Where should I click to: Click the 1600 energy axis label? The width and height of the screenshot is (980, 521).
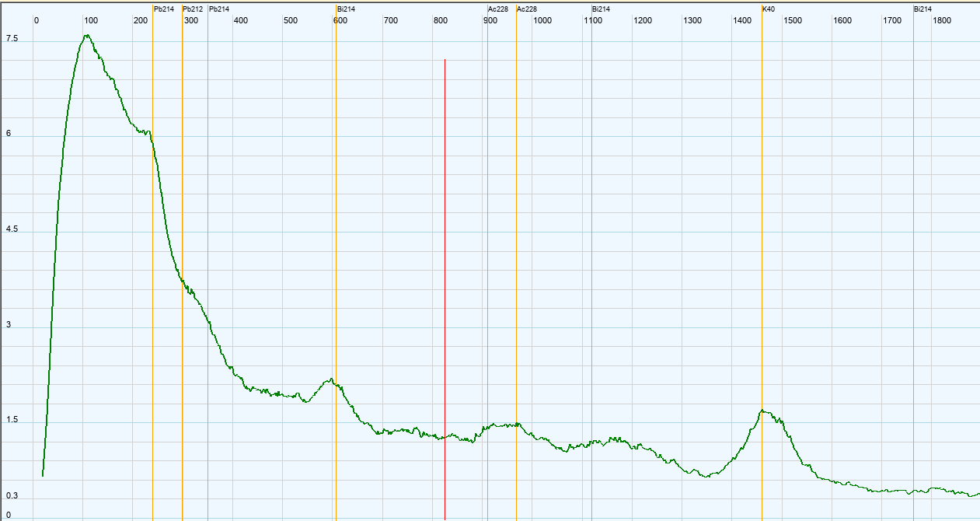[842, 20]
